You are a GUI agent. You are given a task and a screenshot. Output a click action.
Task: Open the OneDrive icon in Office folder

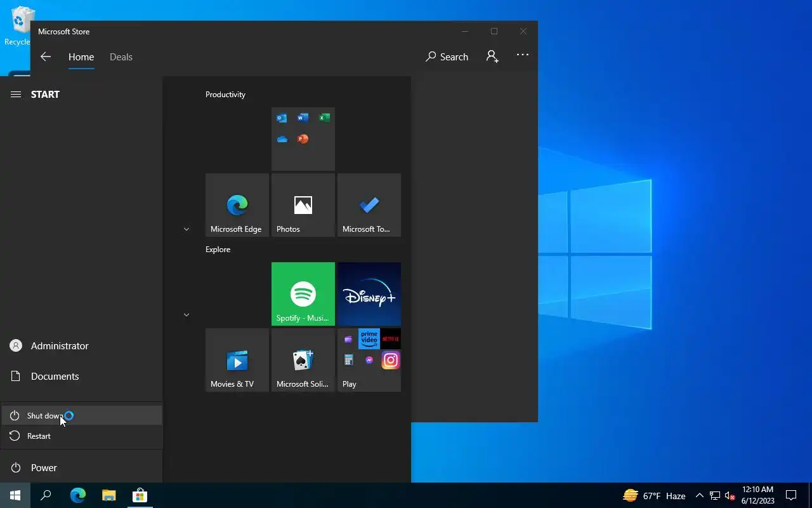click(x=282, y=139)
